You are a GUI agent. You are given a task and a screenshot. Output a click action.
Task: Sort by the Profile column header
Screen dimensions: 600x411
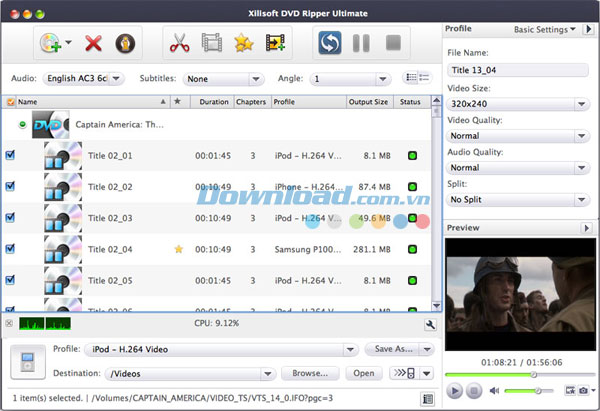[x=308, y=102]
